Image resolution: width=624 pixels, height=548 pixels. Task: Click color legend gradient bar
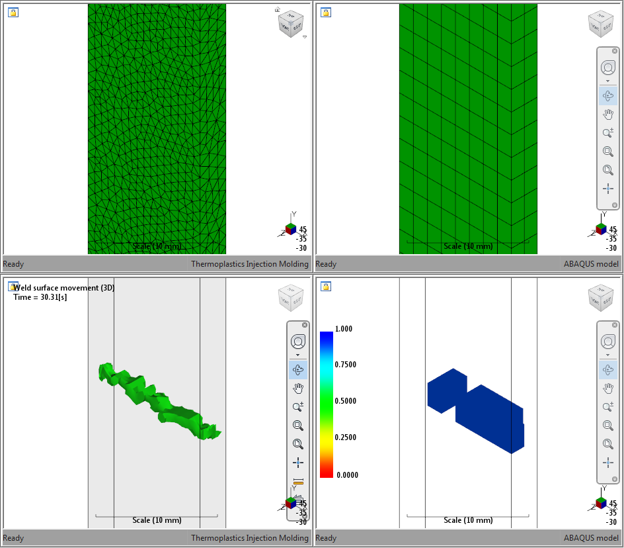[x=326, y=404]
